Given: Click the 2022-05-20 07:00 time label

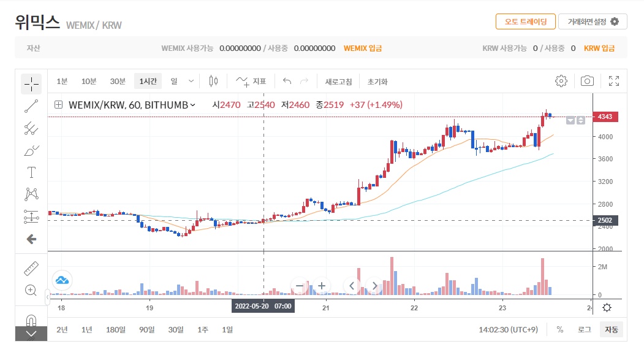Looking at the screenshot, I should [263, 306].
